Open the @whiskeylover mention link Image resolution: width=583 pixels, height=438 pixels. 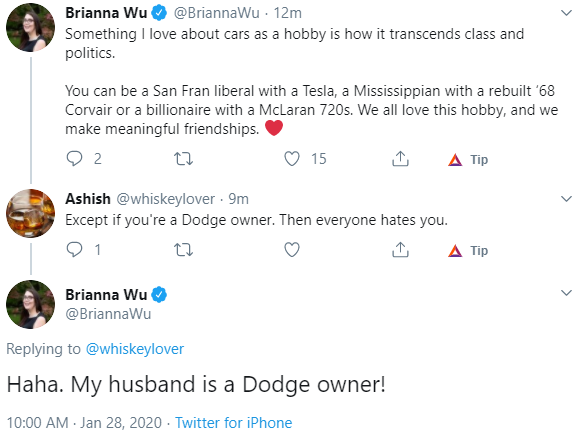[x=135, y=349]
